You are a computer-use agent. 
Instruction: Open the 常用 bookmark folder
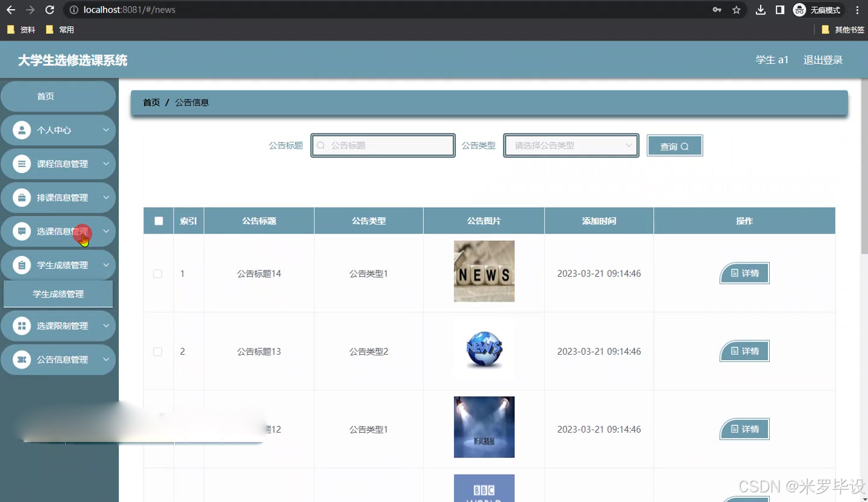[60, 30]
